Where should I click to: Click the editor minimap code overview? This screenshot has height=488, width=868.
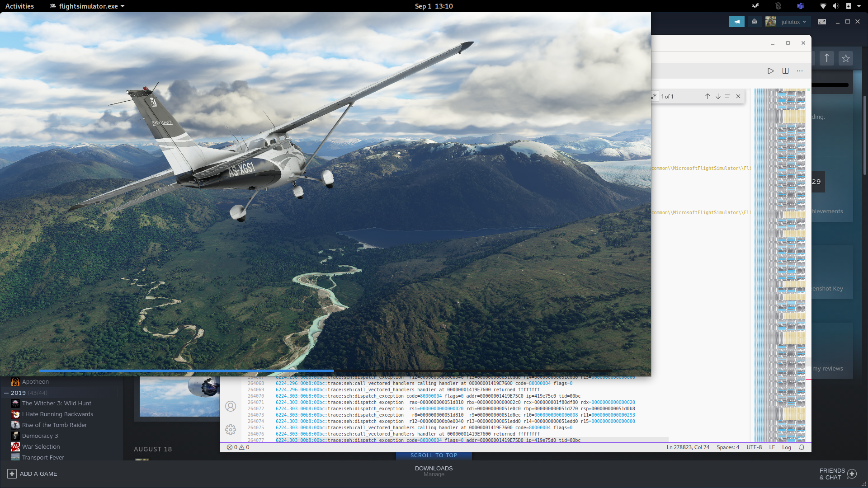pyautogui.click(x=780, y=265)
